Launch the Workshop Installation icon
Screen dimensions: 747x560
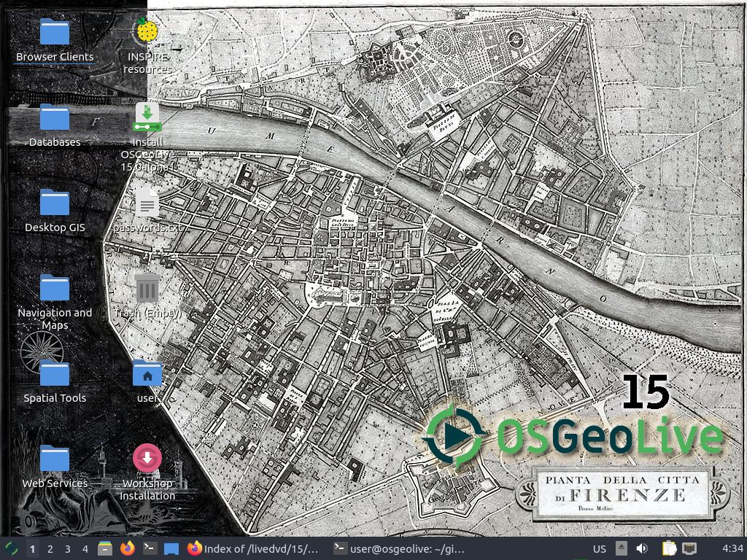click(x=147, y=459)
